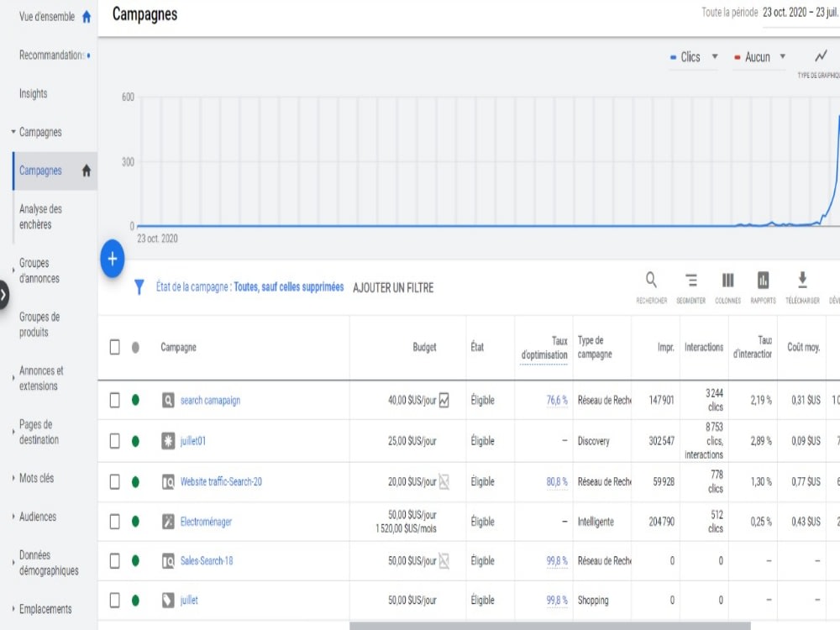
Task: Expand the collapsed side panel arrow
Action: pyautogui.click(x=3, y=294)
